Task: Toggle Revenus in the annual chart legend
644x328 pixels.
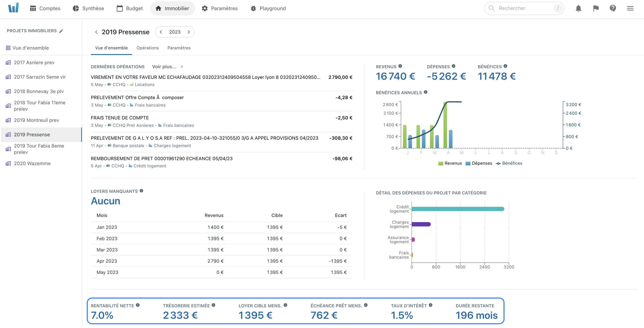Action: [x=450, y=163]
